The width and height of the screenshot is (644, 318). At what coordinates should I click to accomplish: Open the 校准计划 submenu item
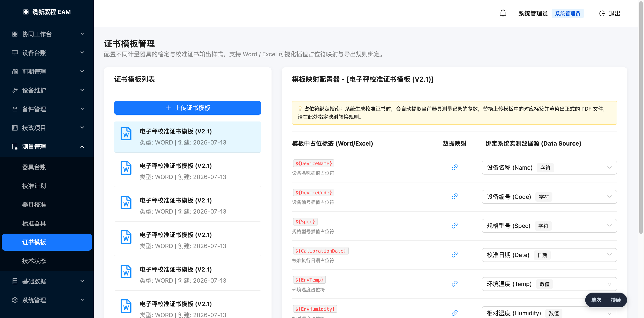coord(47,186)
